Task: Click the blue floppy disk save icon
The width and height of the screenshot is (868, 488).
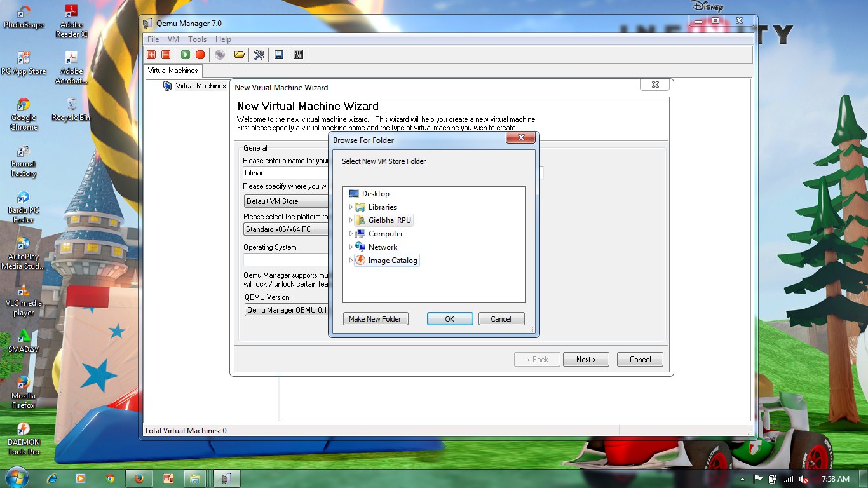Action: point(279,55)
